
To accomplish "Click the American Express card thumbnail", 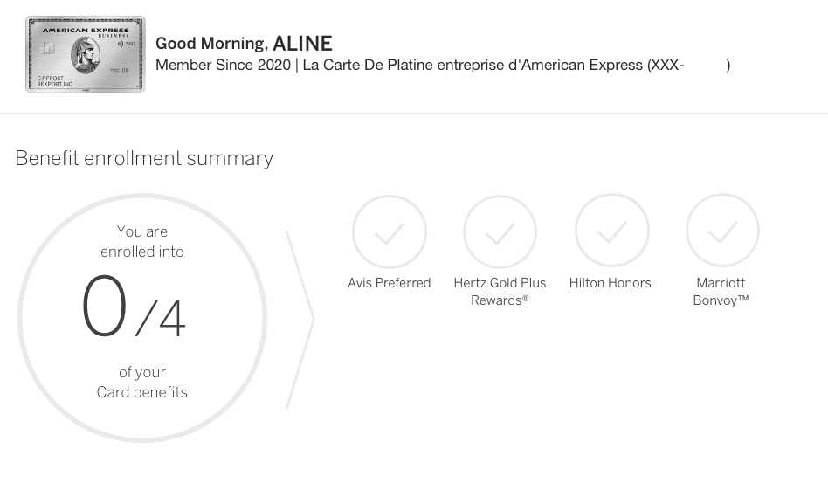I will [x=86, y=53].
